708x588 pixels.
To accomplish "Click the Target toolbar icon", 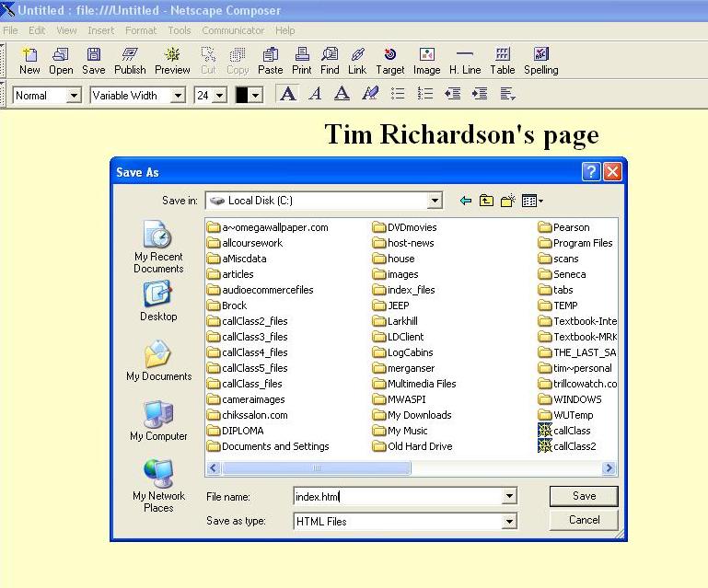I will pyautogui.click(x=390, y=61).
